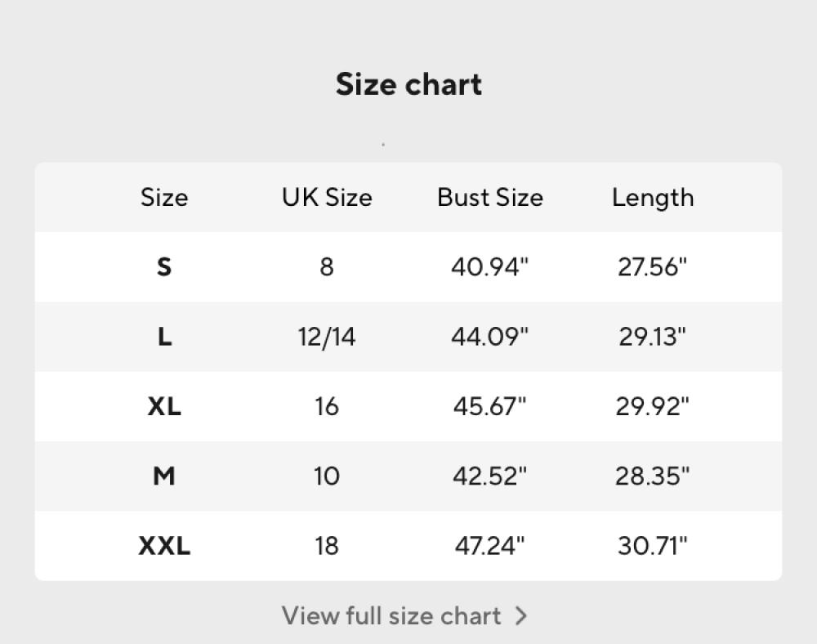817x644 pixels.
Task: Choose the XXL size row label
Action: click(x=164, y=545)
